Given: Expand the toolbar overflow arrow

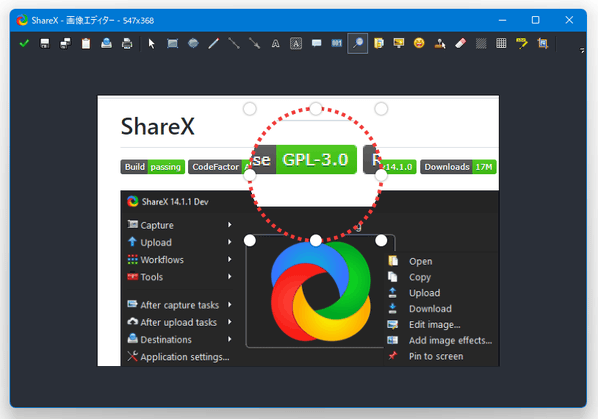Looking at the screenshot, I should pos(582,50).
